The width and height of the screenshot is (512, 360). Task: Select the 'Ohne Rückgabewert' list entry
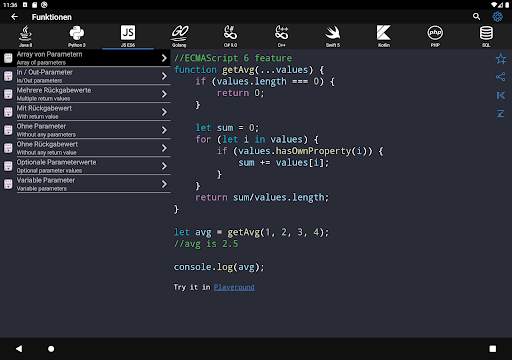point(85,148)
